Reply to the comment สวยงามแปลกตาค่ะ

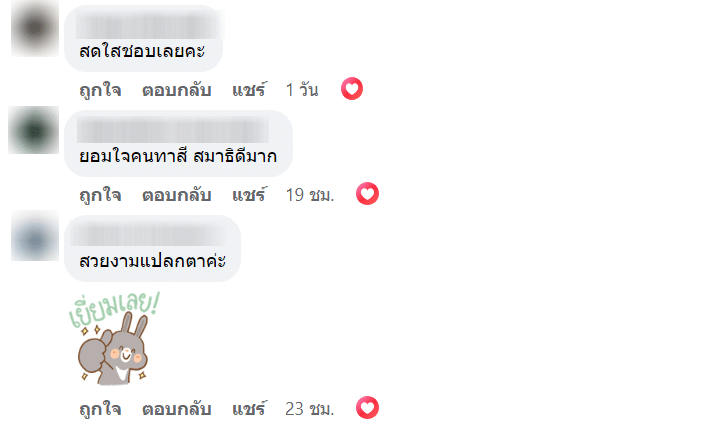(x=176, y=409)
